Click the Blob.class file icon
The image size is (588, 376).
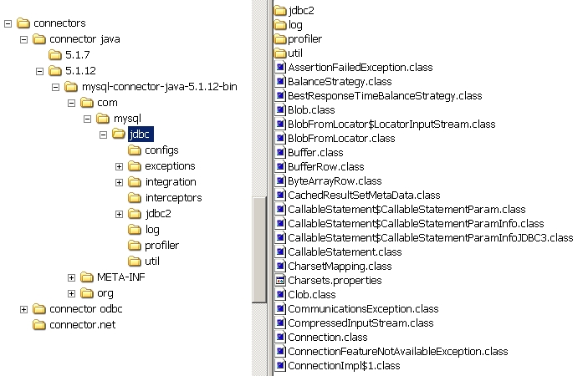pos(280,110)
